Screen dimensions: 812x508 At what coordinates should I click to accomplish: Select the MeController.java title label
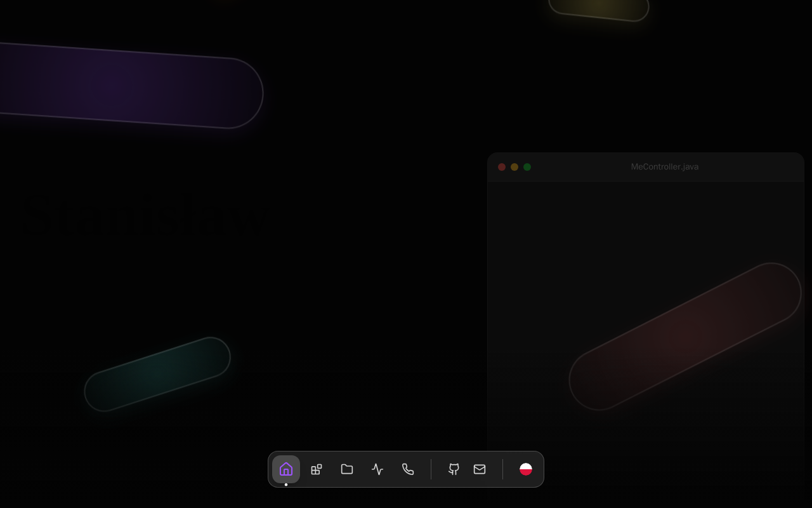click(x=664, y=167)
